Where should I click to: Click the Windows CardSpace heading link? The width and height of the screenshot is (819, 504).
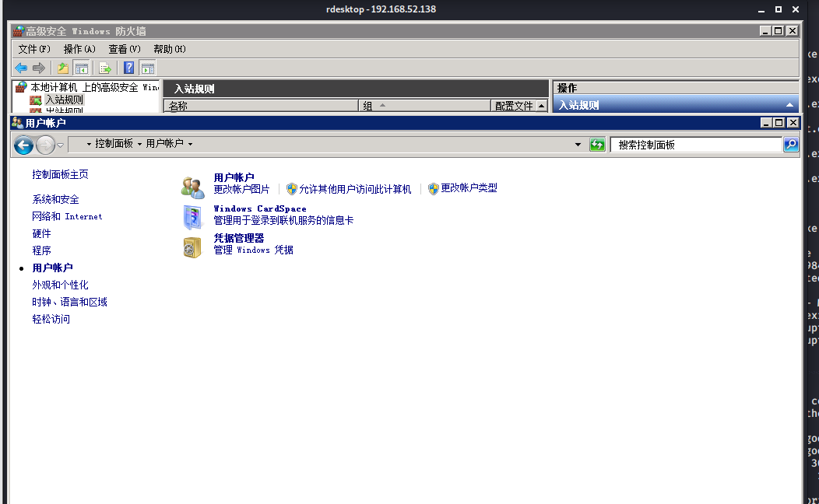259,208
